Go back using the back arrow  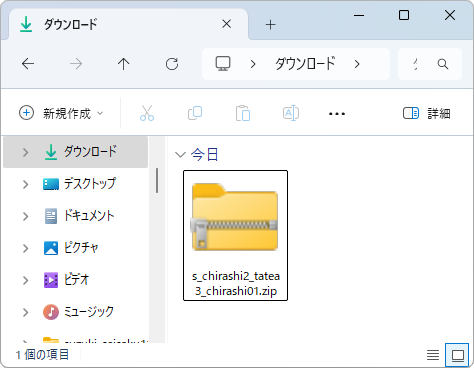(28, 64)
